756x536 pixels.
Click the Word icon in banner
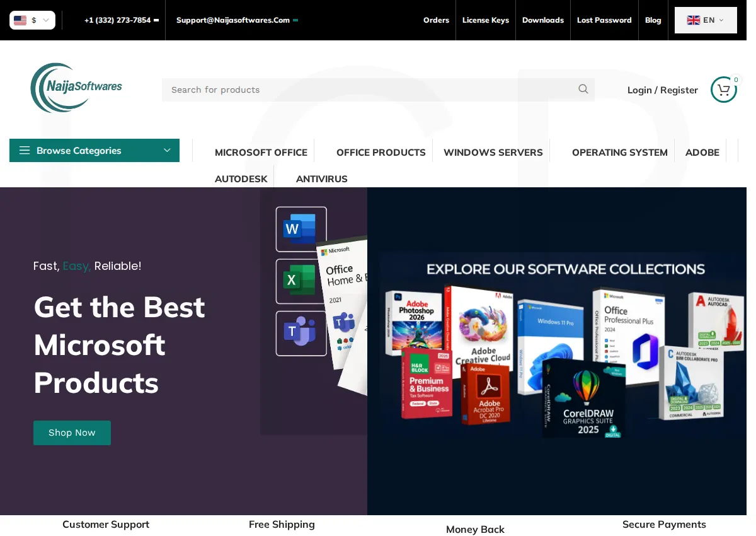pyautogui.click(x=301, y=229)
